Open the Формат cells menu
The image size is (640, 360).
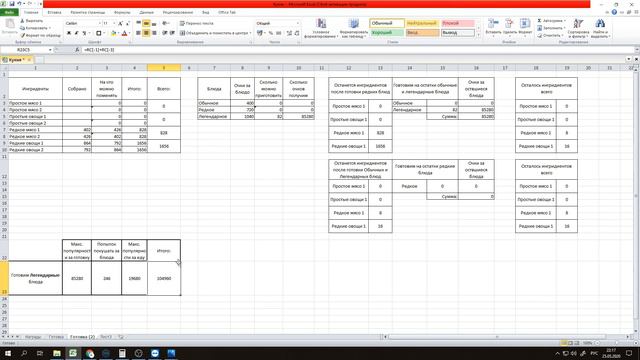pyautogui.click(x=525, y=27)
